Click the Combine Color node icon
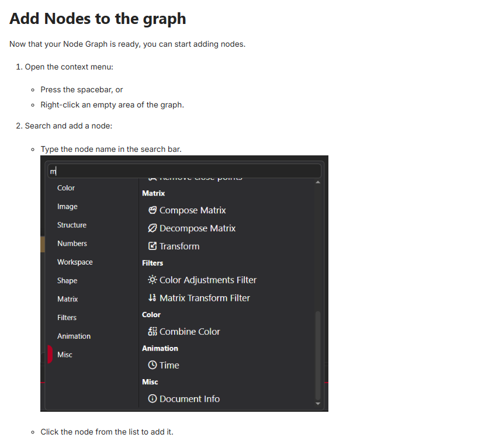 click(153, 332)
